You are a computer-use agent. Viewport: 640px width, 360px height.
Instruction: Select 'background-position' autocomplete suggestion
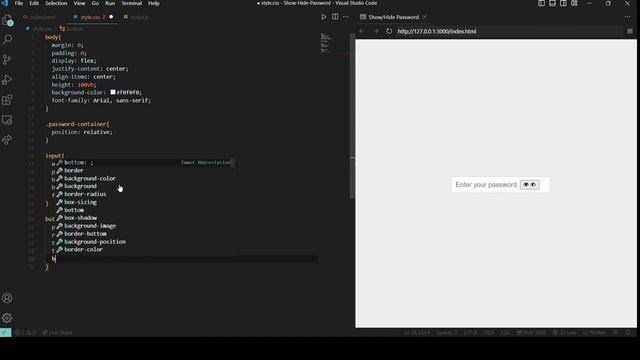(145, 242)
